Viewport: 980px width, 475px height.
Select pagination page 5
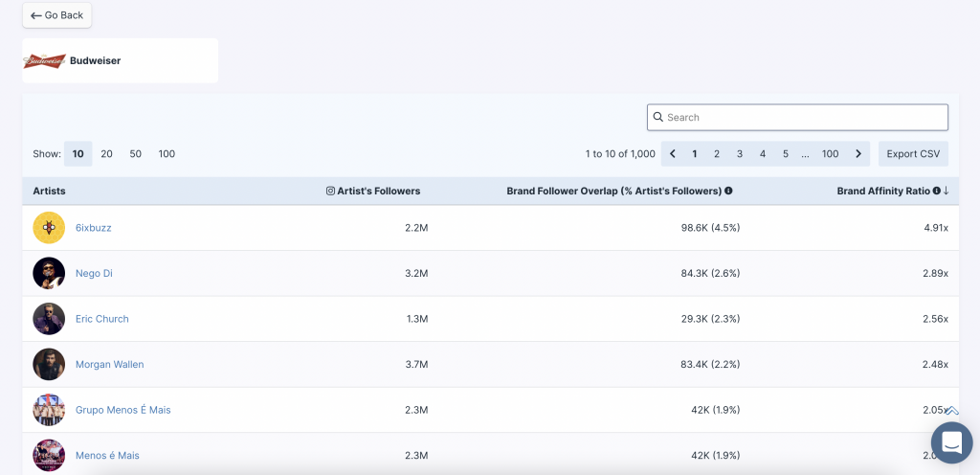tap(786, 154)
